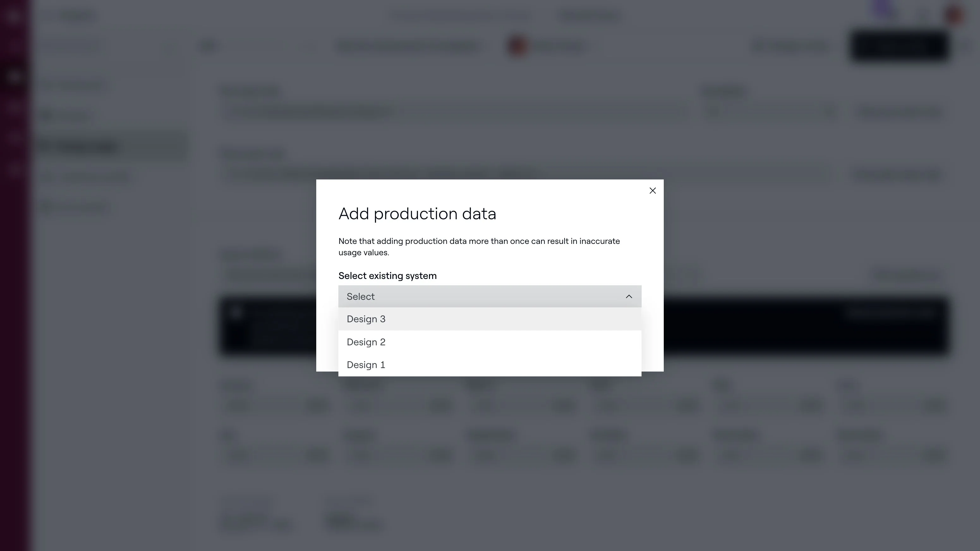Viewport: 980px width, 551px height.
Task: Click Select existing system field label
Action: click(387, 276)
